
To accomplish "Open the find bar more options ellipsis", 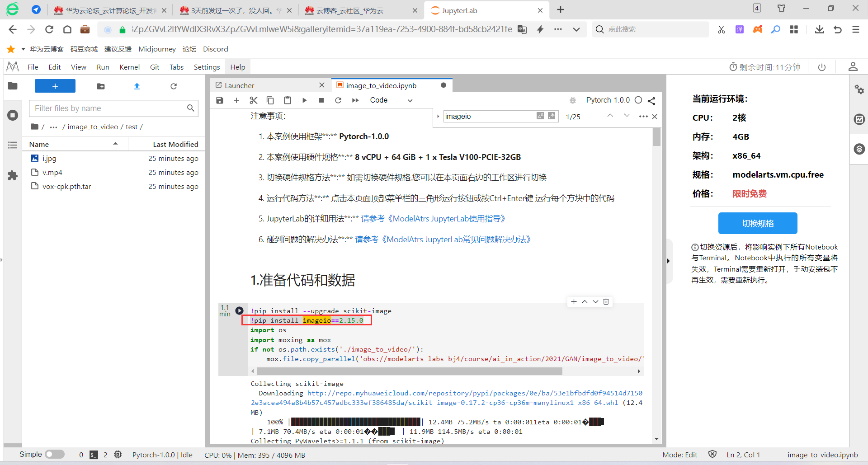I will 643,117.
